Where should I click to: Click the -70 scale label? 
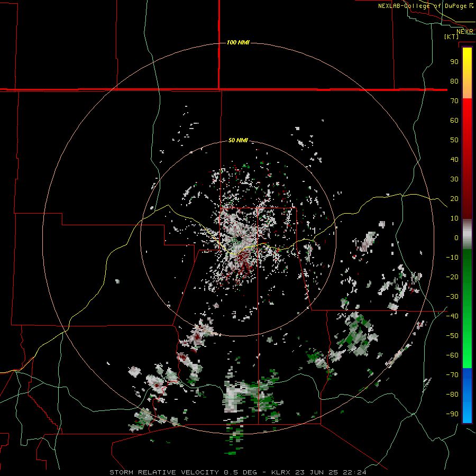[452, 375]
